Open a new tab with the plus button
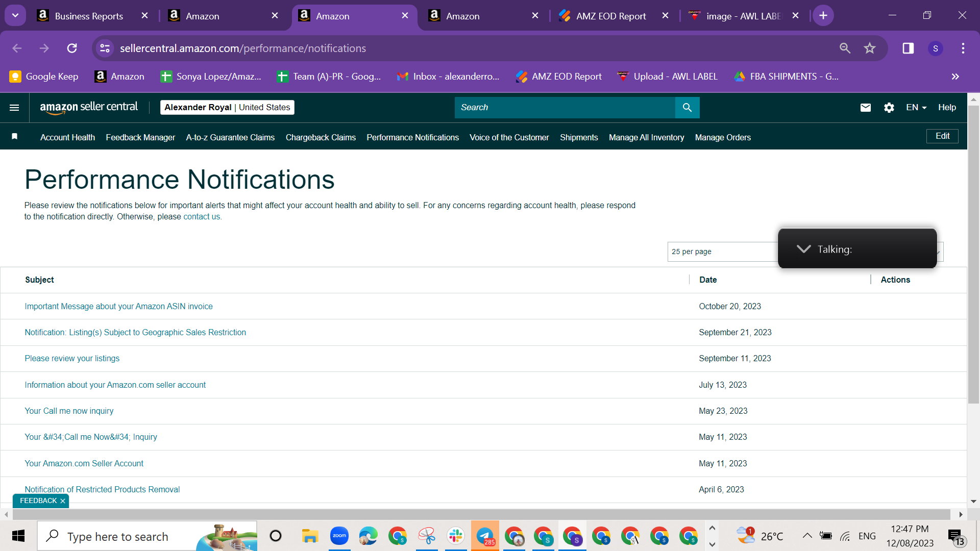The height and width of the screenshot is (551, 980). pyautogui.click(x=823, y=16)
